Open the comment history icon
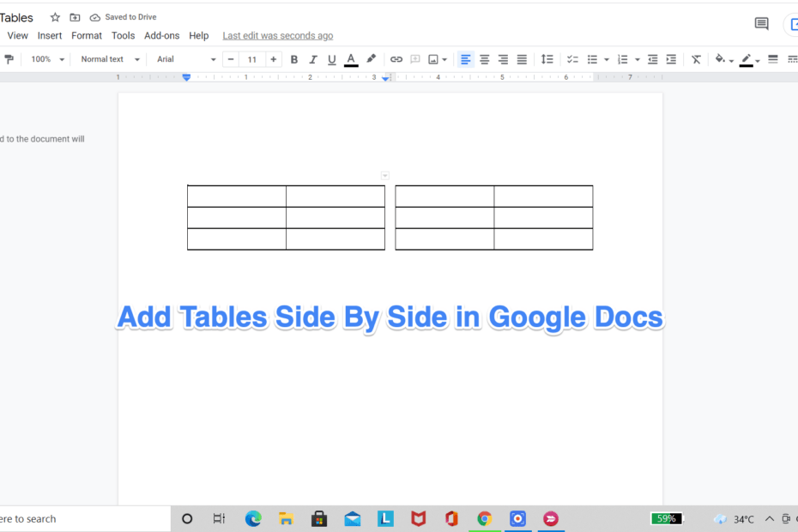Viewport: 798px width, 532px height. 761,23
